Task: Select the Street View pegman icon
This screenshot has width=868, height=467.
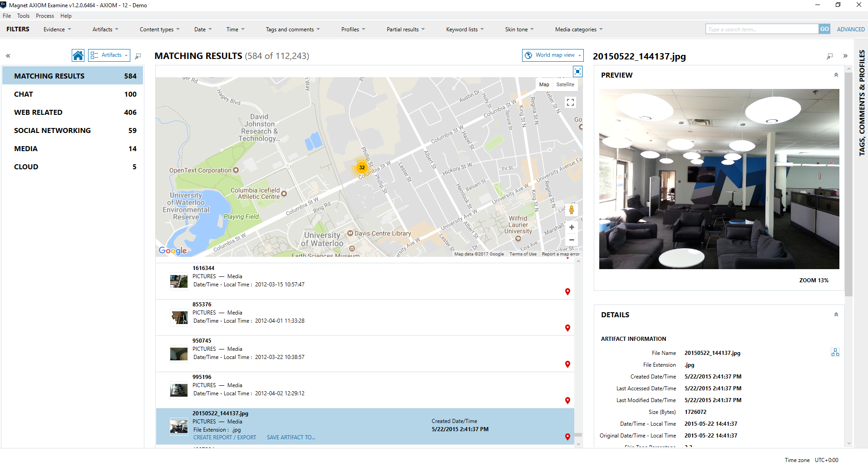Action: tap(572, 210)
